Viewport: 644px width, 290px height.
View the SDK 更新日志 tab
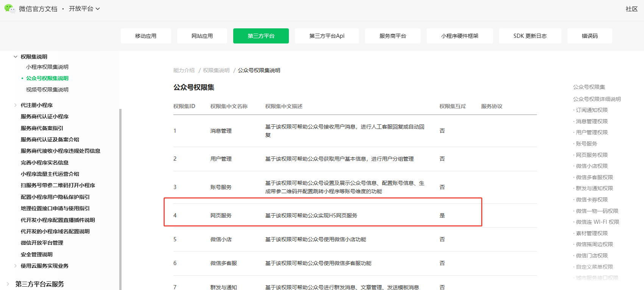(x=530, y=36)
